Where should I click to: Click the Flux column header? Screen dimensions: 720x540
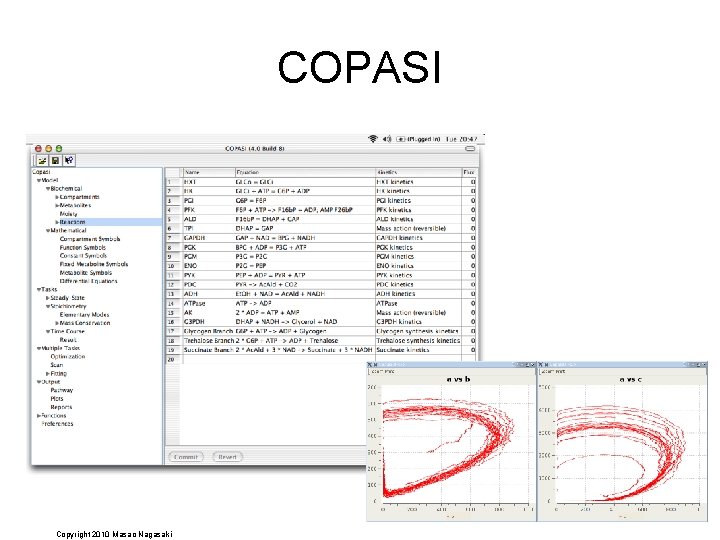tap(469, 172)
